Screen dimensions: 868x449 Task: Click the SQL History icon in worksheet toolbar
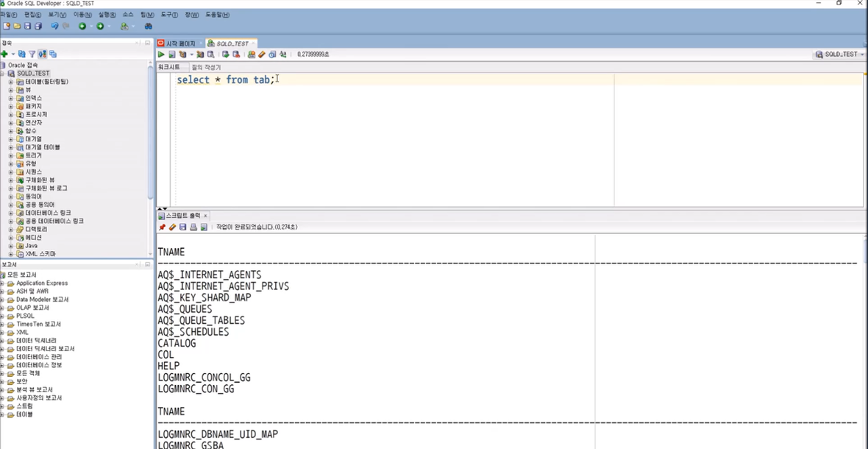coord(272,54)
